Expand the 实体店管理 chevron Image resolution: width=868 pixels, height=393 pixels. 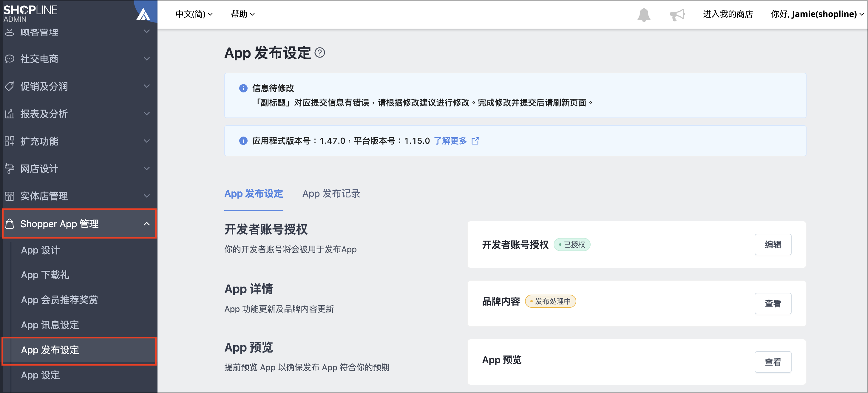(146, 196)
